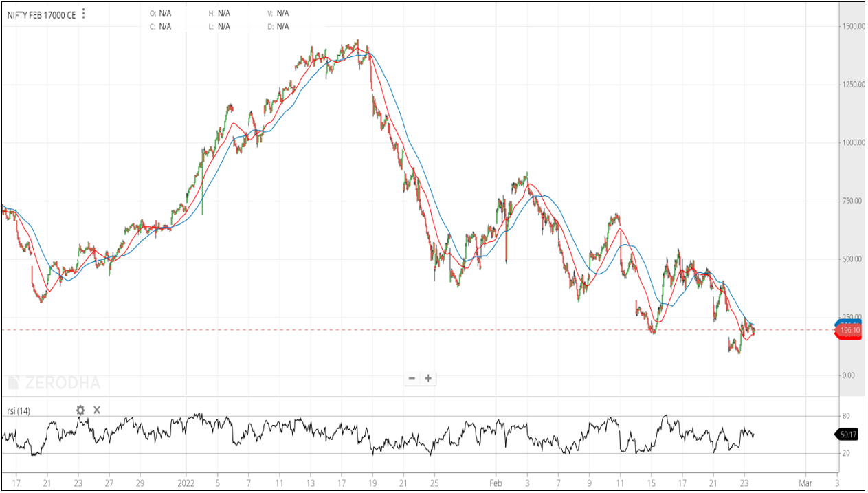The image size is (868, 493).
Task: Click the 80 level on RSI axis
Action: click(x=846, y=416)
